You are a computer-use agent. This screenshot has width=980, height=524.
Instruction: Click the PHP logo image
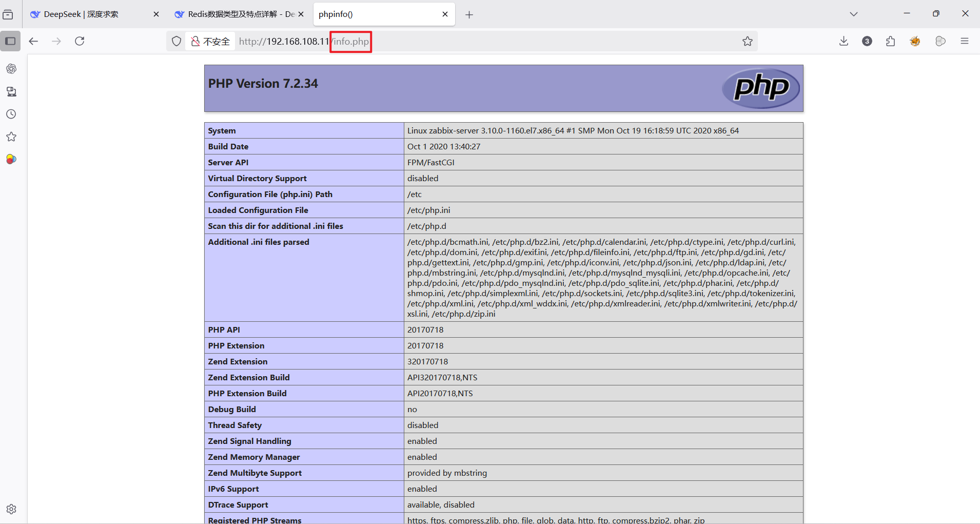(761, 88)
